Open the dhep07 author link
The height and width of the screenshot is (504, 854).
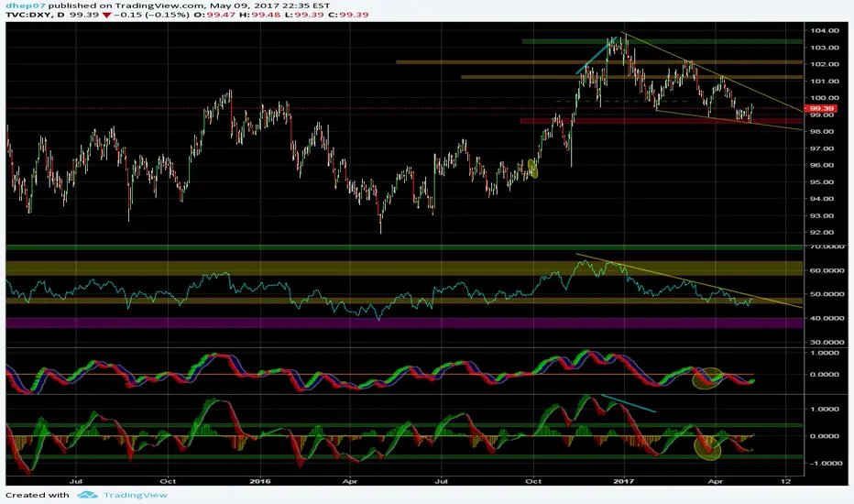[26, 5]
